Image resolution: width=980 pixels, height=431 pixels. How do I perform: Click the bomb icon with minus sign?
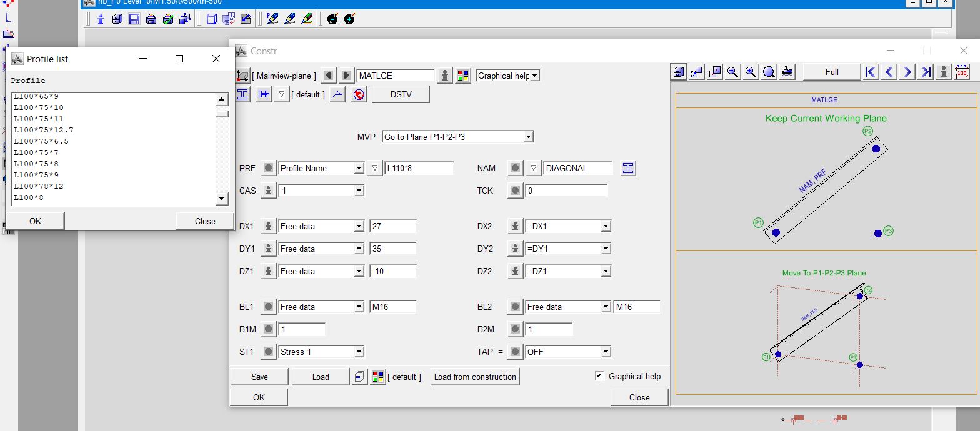pos(332,19)
